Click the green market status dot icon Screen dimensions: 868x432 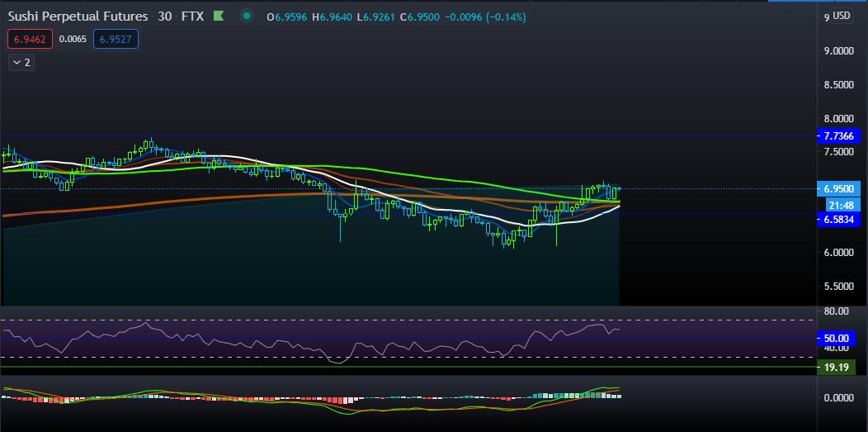coord(247,17)
